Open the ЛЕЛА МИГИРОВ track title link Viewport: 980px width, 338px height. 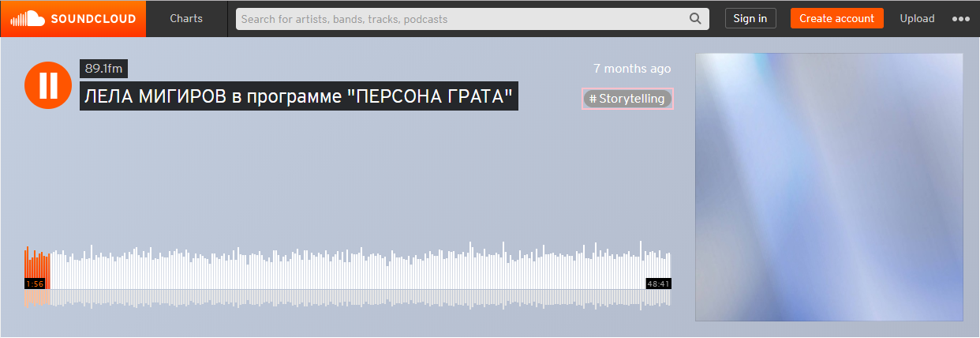coord(299,97)
